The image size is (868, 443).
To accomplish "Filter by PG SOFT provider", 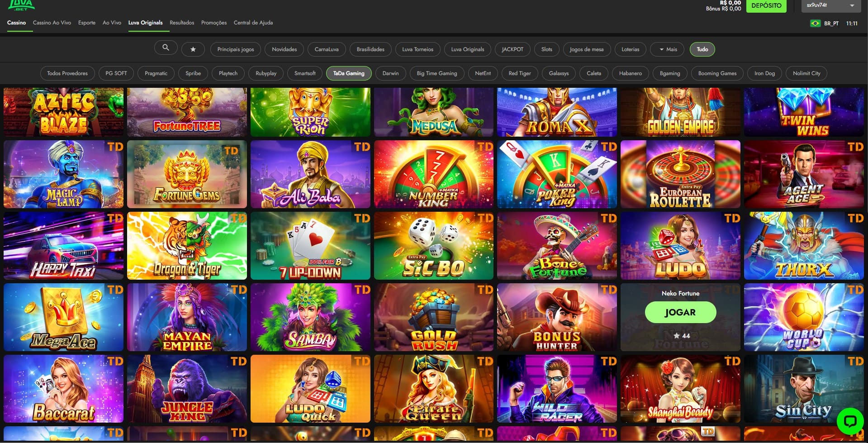I will (116, 73).
